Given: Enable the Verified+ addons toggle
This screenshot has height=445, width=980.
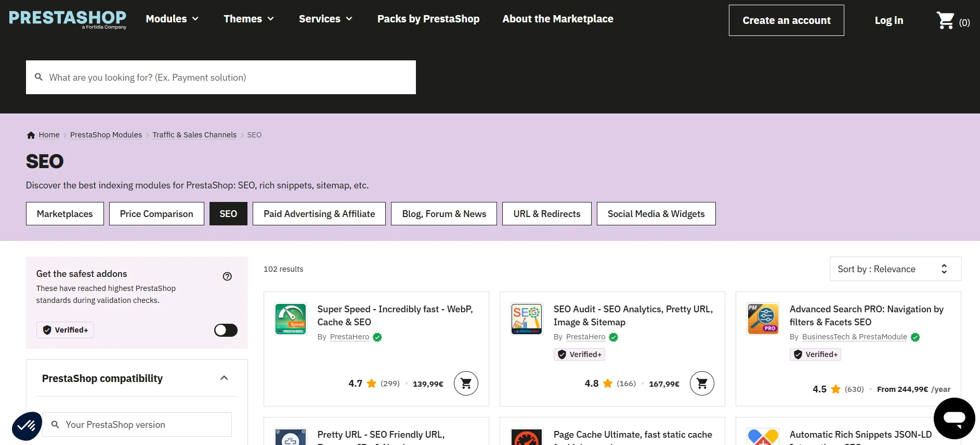Looking at the screenshot, I should point(226,330).
